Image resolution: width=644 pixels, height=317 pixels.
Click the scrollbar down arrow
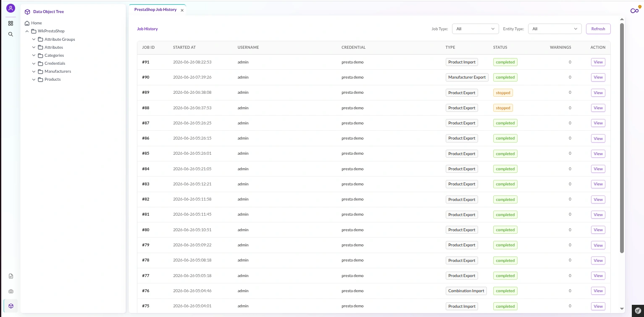(622, 309)
